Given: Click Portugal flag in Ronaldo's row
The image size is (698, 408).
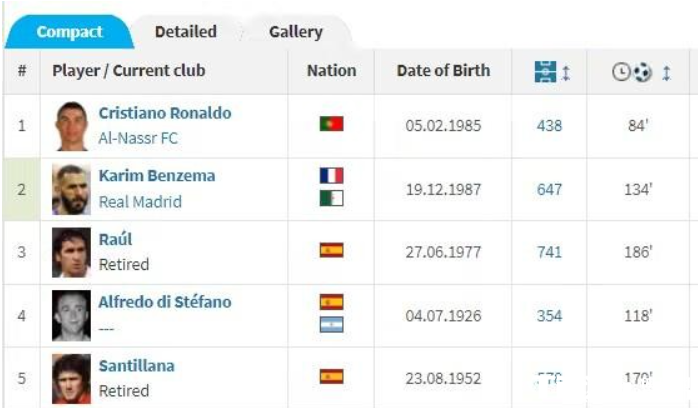Looking at the screenshot, I should point(331,124).
